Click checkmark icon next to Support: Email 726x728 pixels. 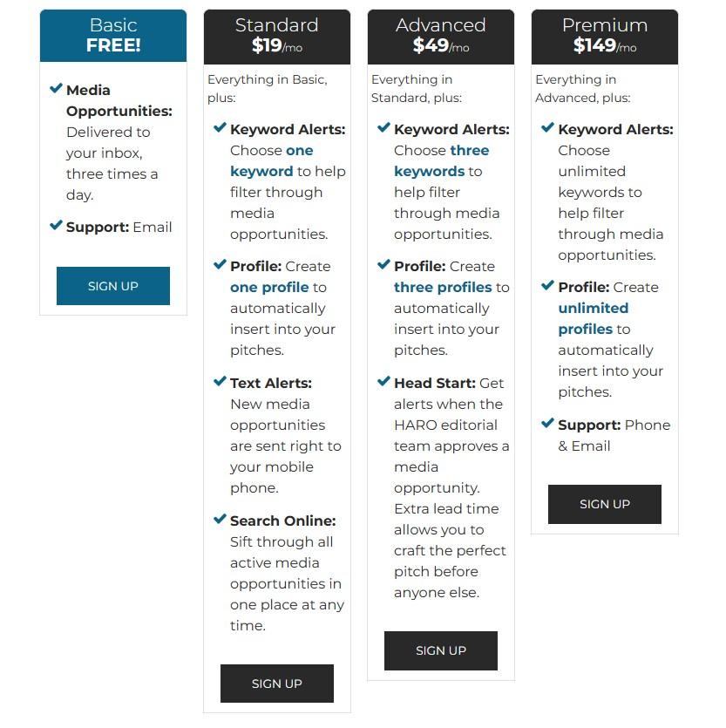57,226
